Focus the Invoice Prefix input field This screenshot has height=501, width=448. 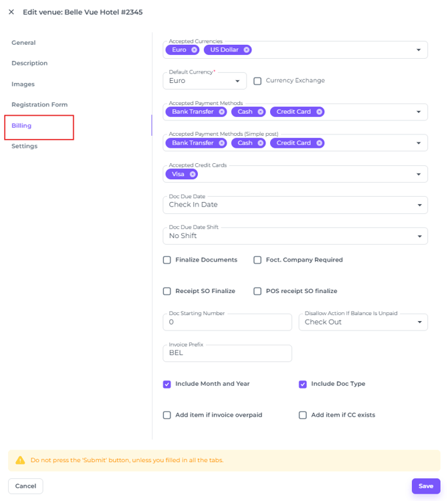tap(227, 353)
